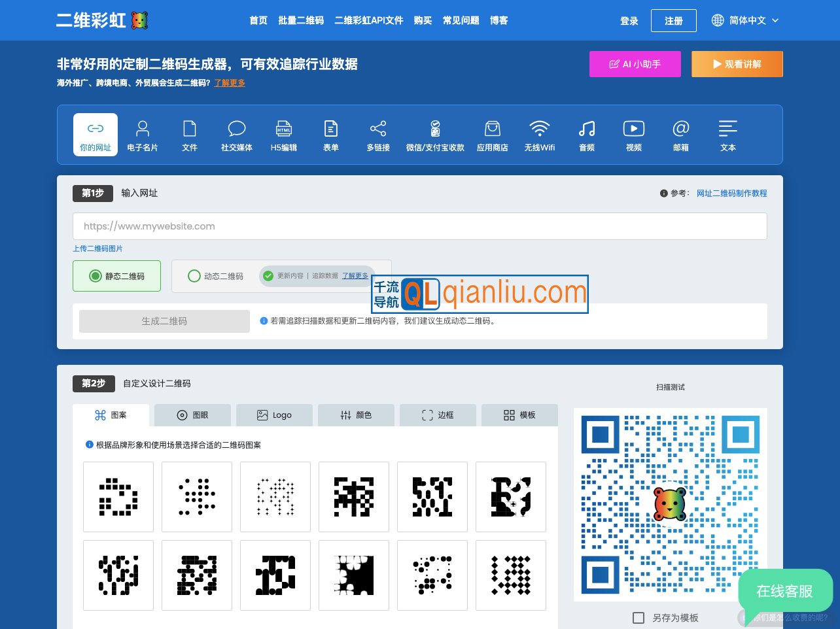The width and height of the screenshot is (840, 629).
Task: Select the 音频 QR code type icon
Action: (x=587, y=135)
